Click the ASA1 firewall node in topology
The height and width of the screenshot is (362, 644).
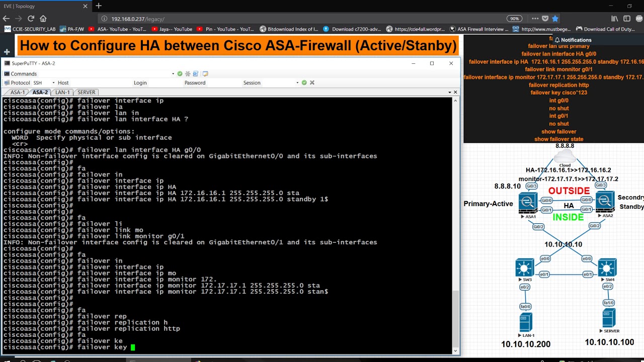[x=528, y=202]
